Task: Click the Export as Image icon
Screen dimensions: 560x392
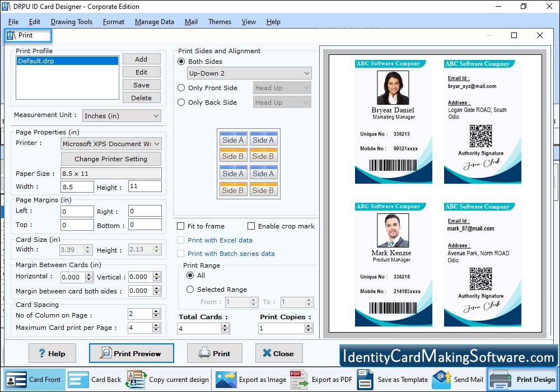Action: [x=226, y=380]
